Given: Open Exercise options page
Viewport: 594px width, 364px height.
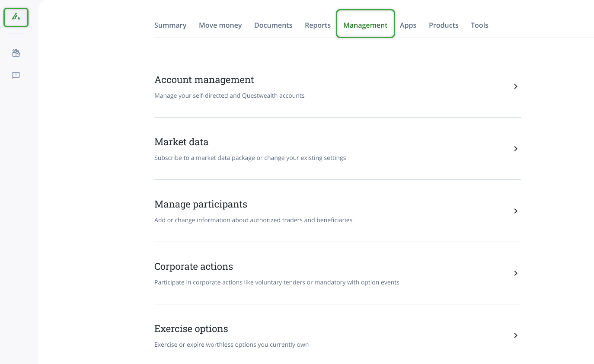Looking at the screenshot, I should [x=191, y=329].
